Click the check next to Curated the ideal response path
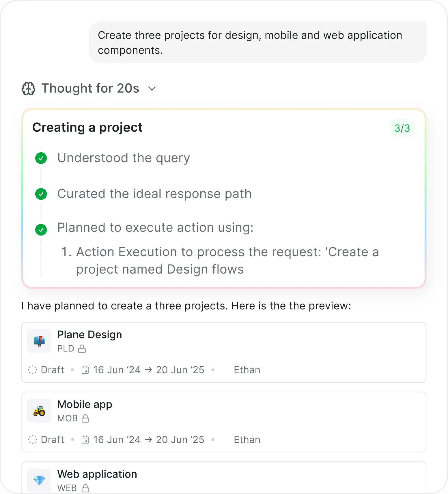The height and width of the screenshot is (494, 448). pos(41,194)
